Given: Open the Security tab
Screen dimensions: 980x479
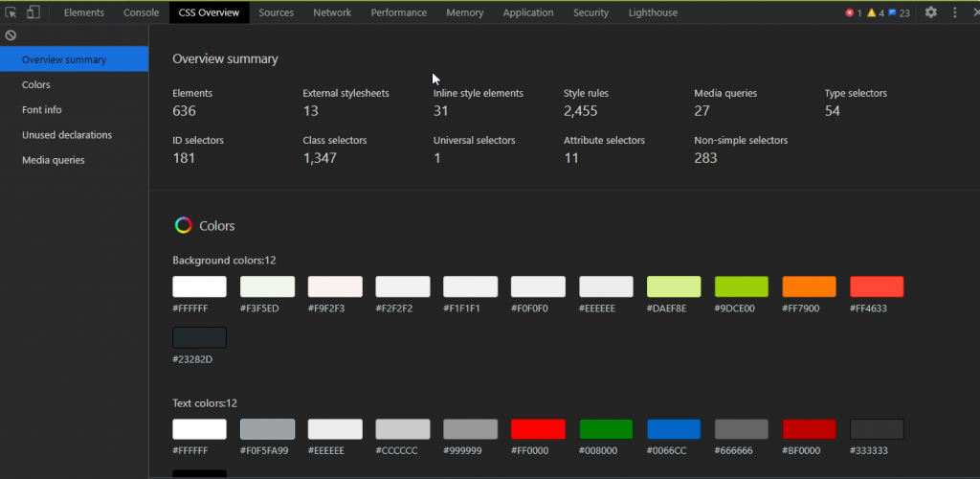Looking at the screenshot, I should (590, 12).
